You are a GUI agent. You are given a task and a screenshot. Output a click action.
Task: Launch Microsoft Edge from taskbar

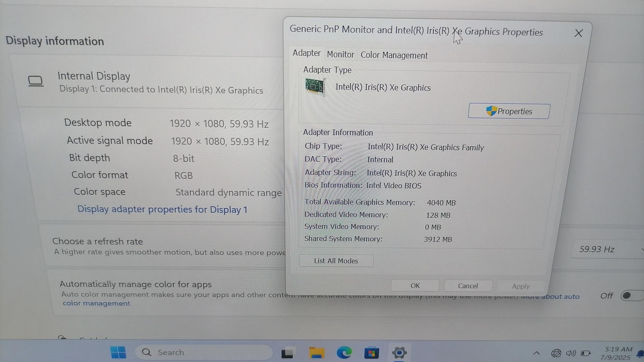[x=344, y=353]
